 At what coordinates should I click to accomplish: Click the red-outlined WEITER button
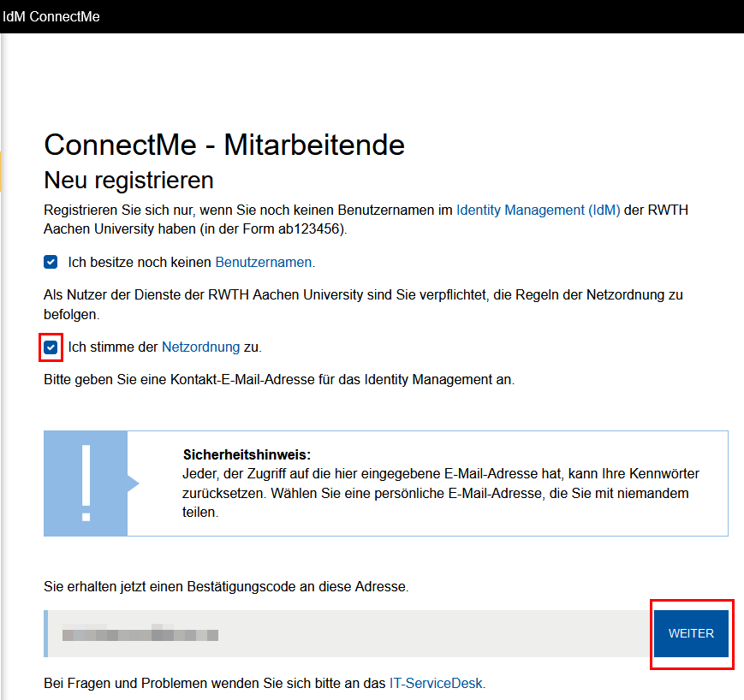pyautogui.click(x=691, y=633)
